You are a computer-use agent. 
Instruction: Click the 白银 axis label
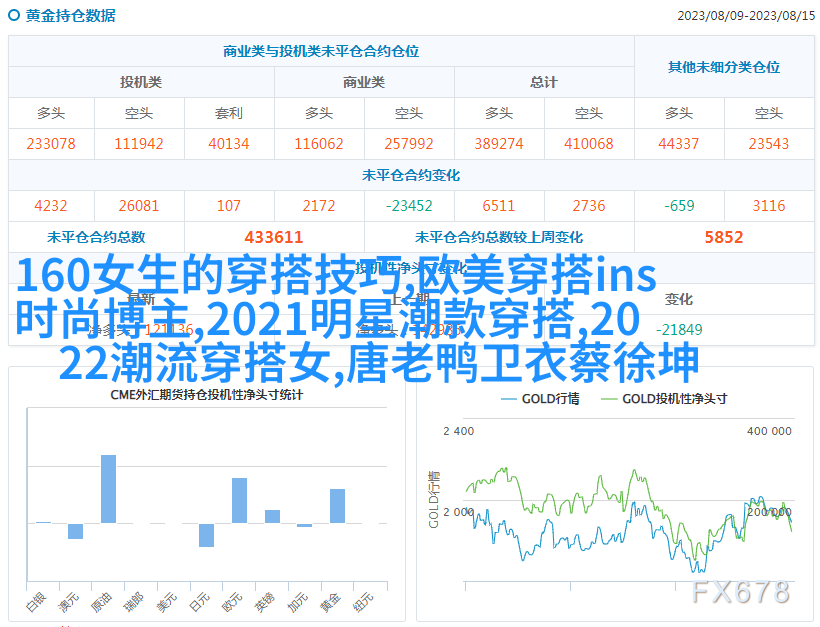tap(36, 602)
